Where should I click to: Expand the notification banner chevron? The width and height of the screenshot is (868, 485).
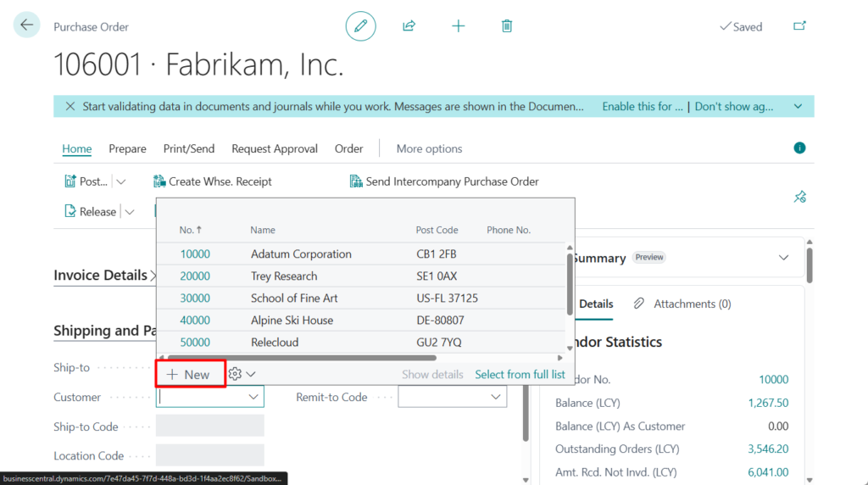pos(798,107)
